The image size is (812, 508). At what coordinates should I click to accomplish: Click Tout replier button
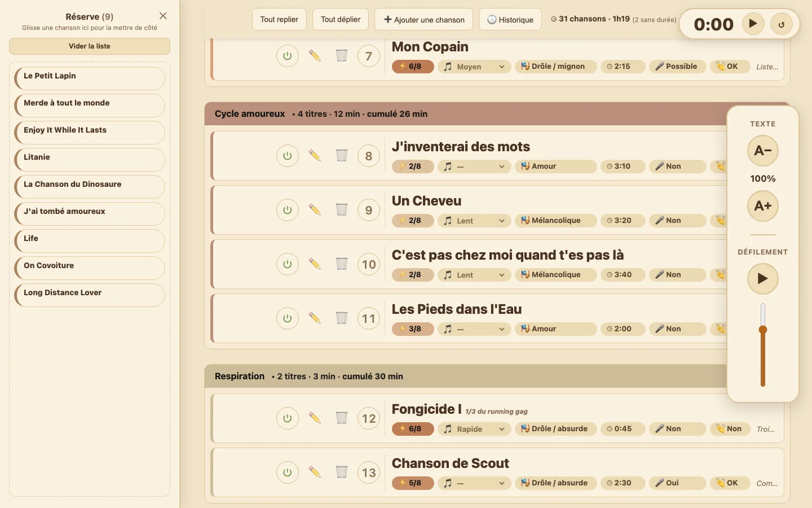[x=279, y=19]
